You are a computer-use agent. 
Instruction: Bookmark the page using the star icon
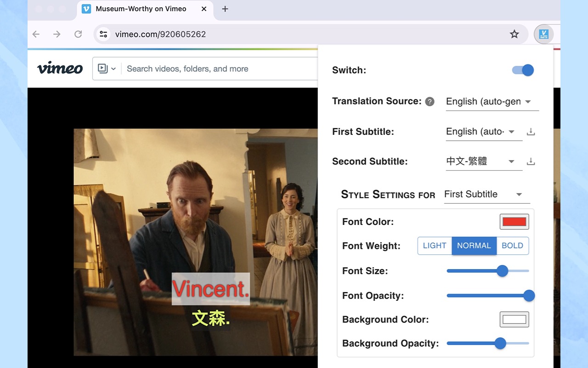pos(514,34)
